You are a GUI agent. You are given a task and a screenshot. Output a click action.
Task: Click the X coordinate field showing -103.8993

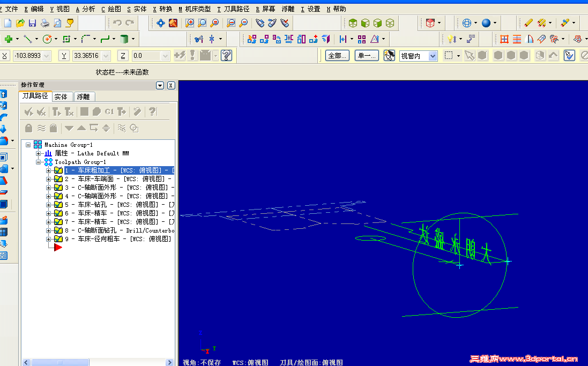[x=32, y=56]
